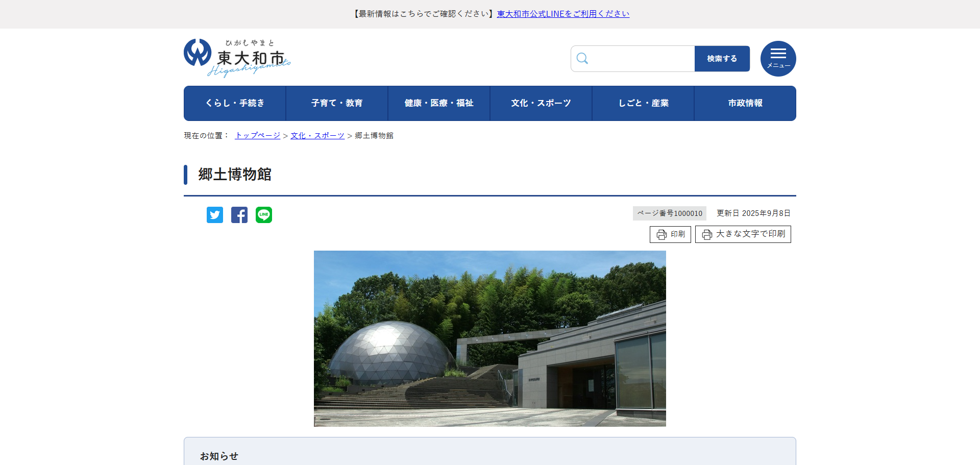Go to 文化・スポーツ breadcrumb link
The width and height of the screenshot is (980, 465).
[x=317, y=135]
